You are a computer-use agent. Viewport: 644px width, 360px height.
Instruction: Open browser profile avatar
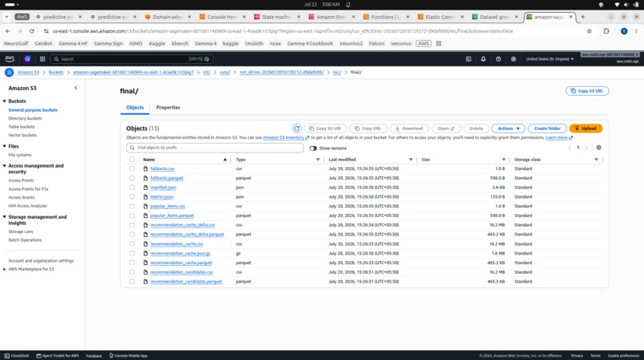[x=624, y=31]
